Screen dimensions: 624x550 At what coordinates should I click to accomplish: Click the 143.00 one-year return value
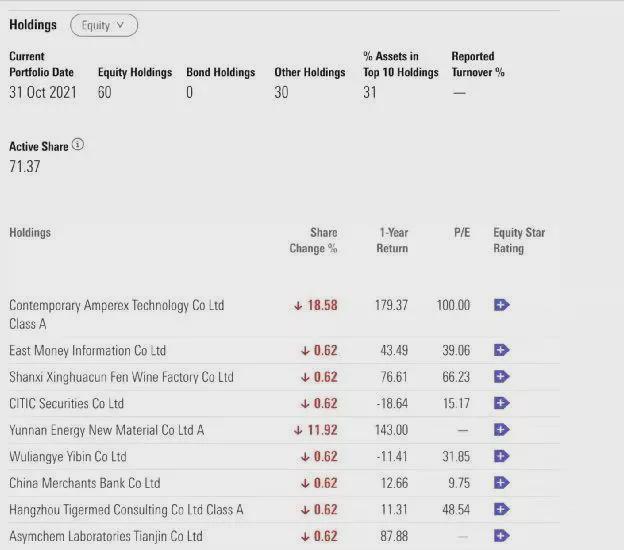pos(391,430)
